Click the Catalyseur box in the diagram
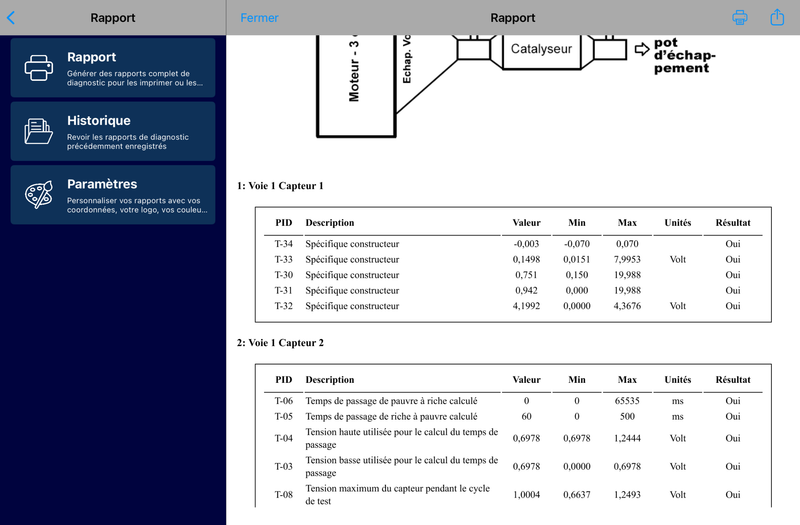Screen dimensions: 800x525 click(x=541, y=51)
